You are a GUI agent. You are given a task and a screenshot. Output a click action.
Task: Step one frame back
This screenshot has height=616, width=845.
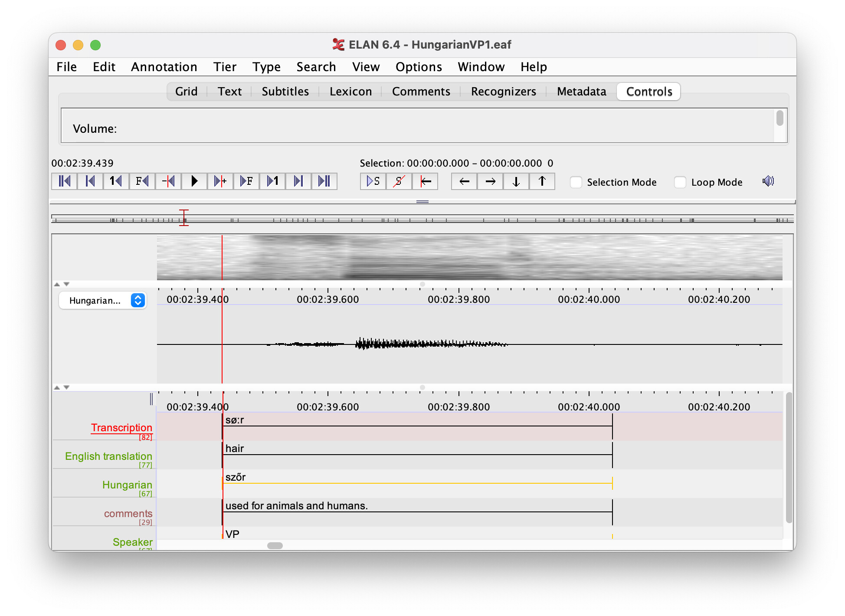click(142, 181)
